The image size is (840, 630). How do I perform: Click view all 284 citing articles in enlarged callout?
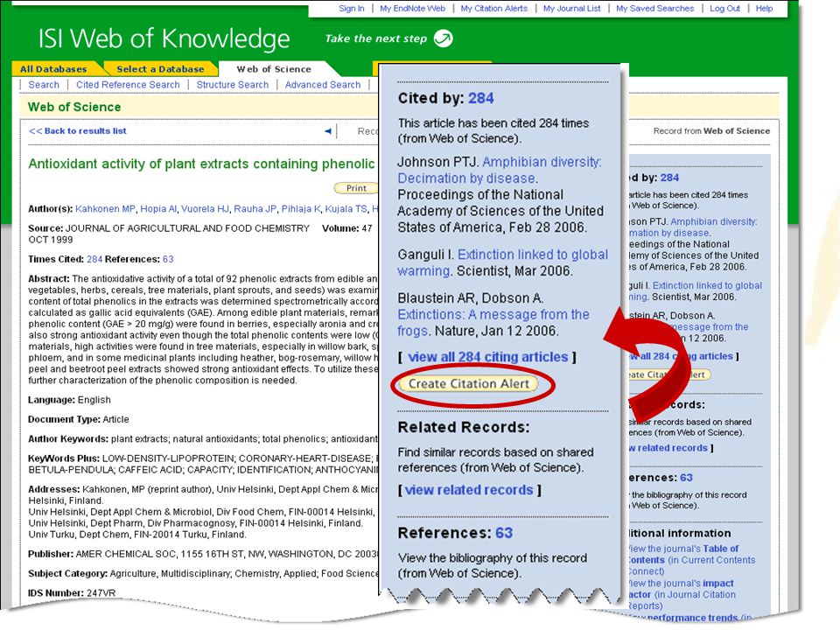pos(488,357)
